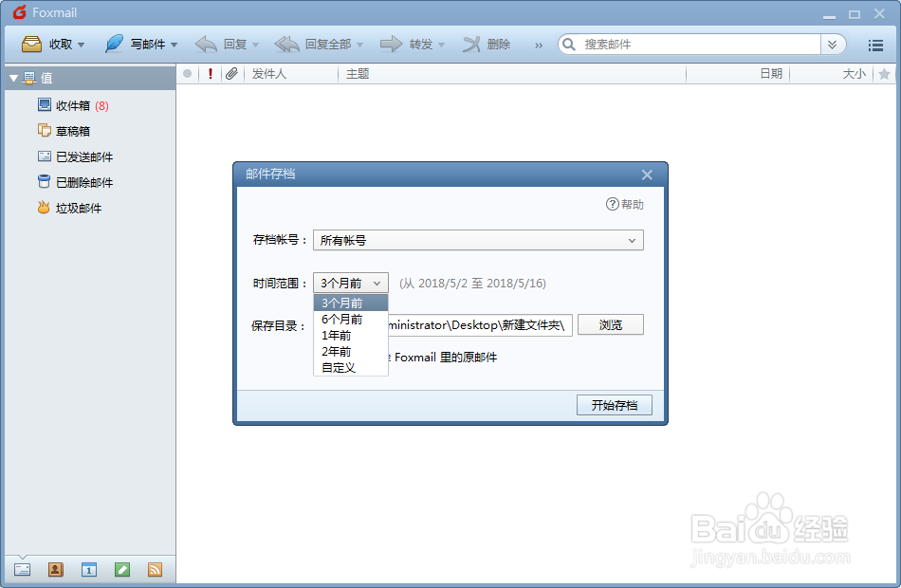Click the 收取 fetch mail icon
This screenshot has width=901, height=588.
click(31, 44)
